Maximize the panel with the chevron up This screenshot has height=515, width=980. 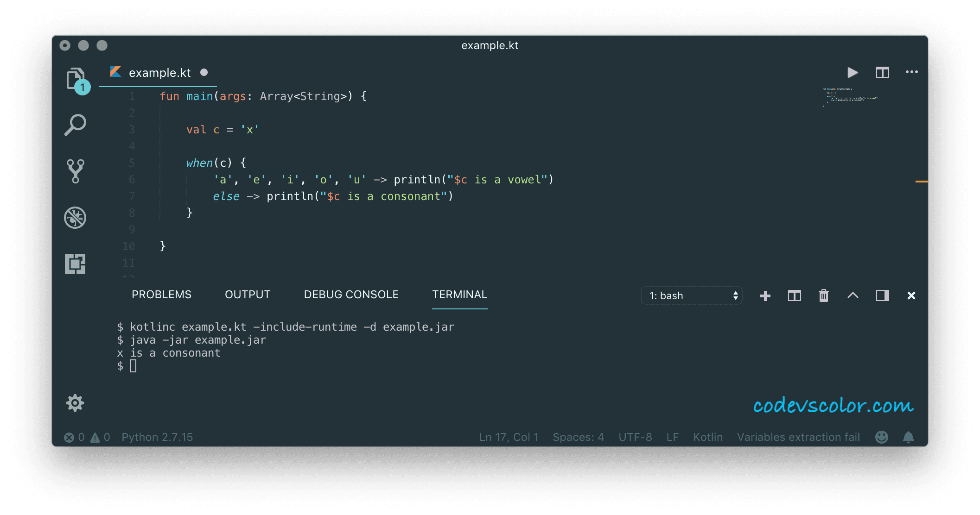[x=853, y=295]
